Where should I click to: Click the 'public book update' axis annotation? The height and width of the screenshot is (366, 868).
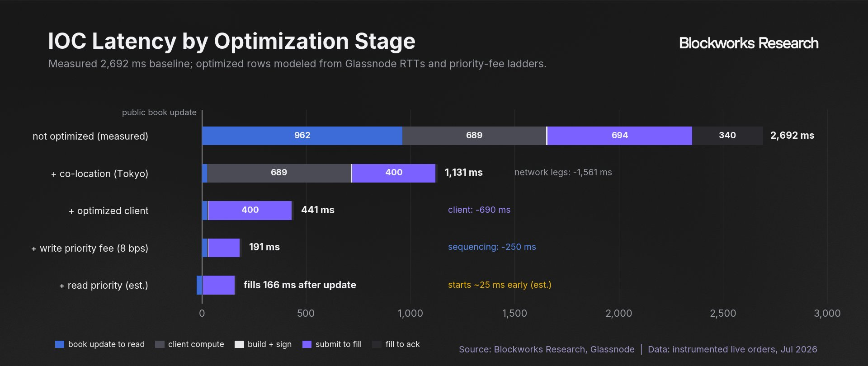[159, 113]
